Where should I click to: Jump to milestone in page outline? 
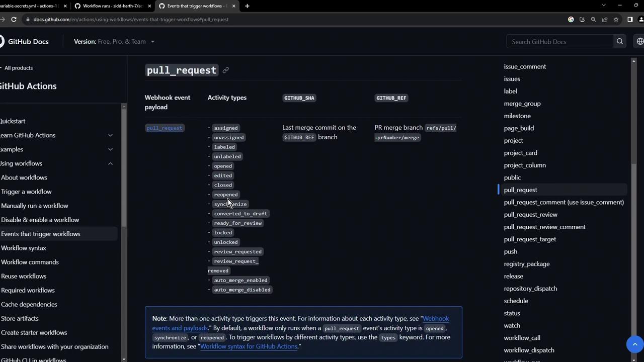[x=517, y=116]
